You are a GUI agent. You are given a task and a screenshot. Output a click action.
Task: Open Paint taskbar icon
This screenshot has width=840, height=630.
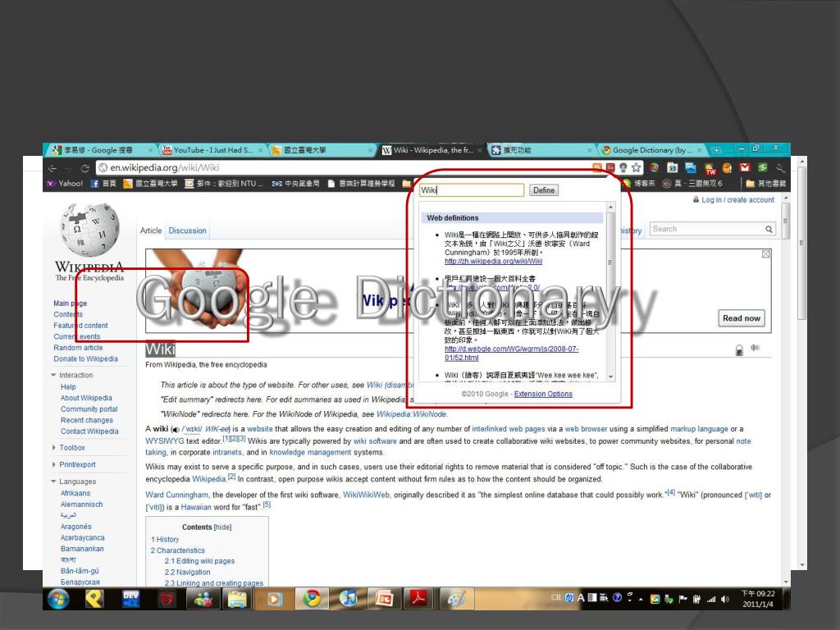(456, 599)
